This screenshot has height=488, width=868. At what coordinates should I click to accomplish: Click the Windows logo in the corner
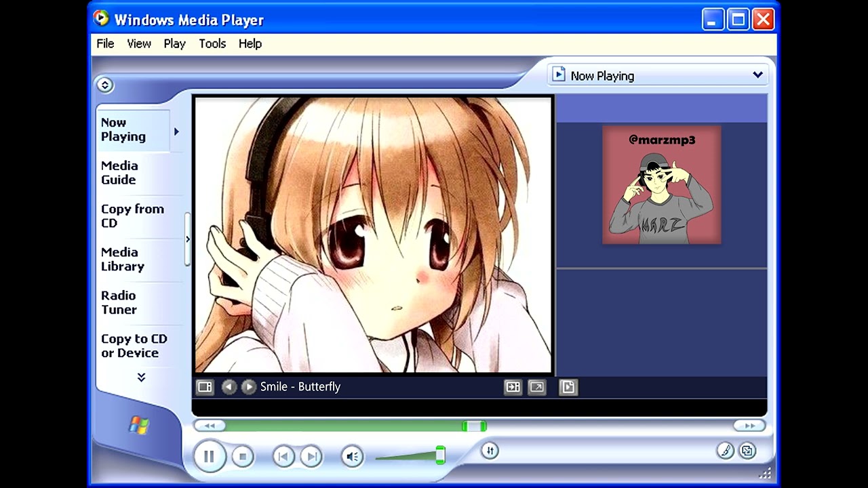pyautogui.click(x=139, y=426)
